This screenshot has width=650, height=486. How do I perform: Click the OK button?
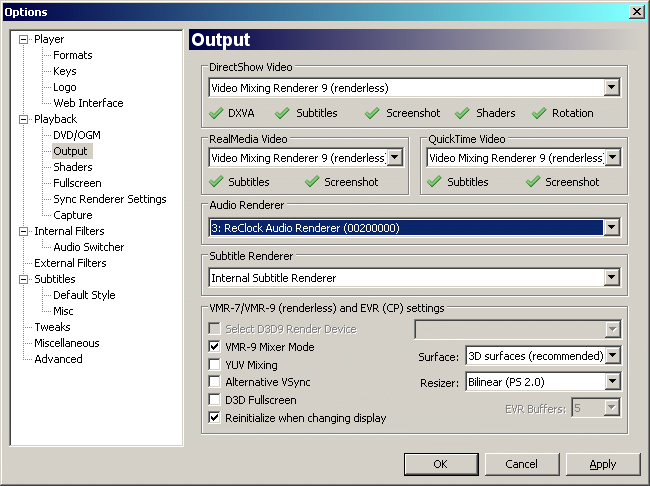pos(441,464)
